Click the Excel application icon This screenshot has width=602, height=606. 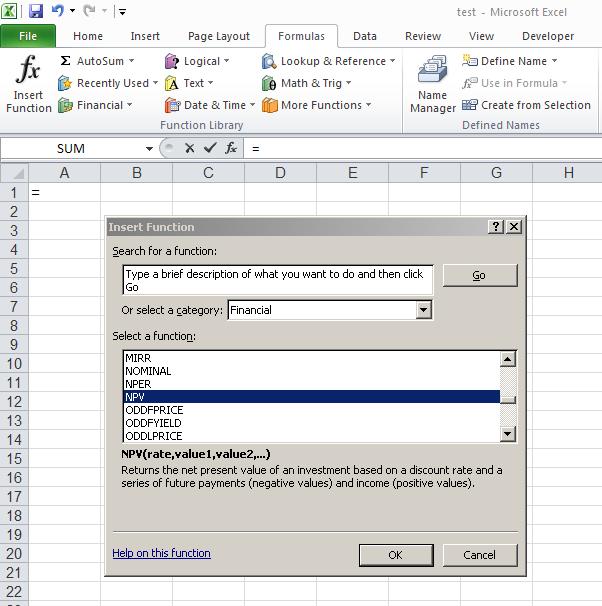(x=9, y=11)
